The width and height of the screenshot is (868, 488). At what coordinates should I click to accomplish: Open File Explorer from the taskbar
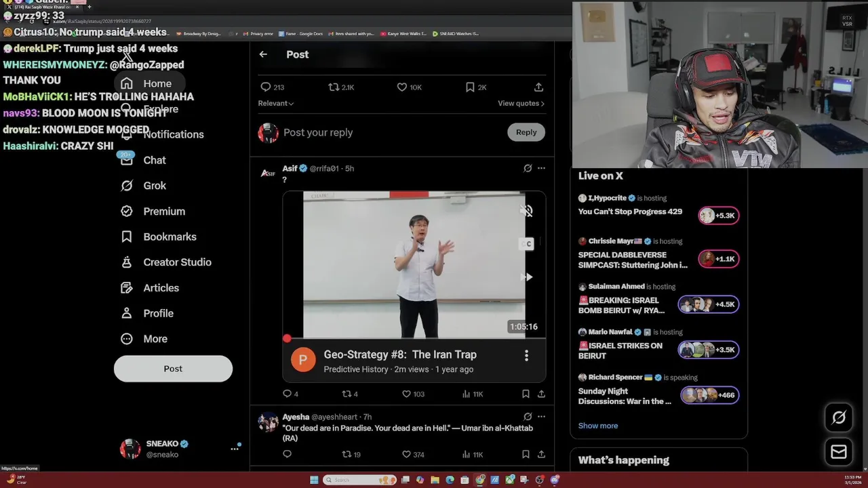(x=435, y=480)
